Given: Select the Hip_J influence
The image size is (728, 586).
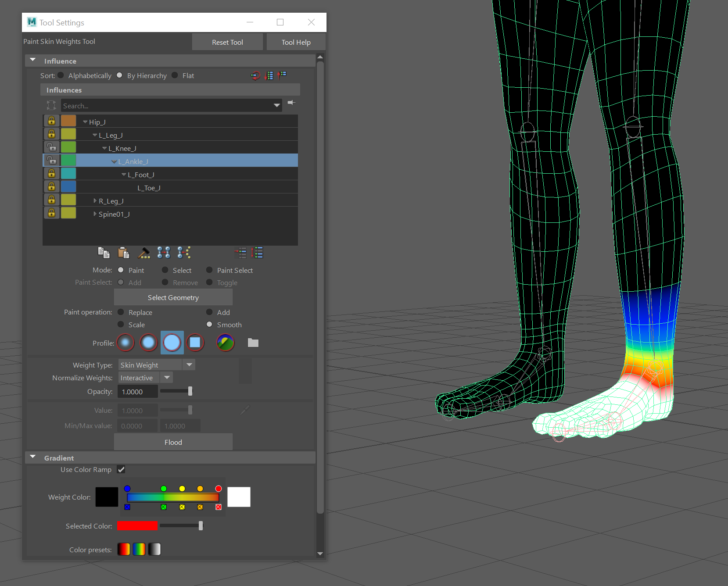Looking at the screenshot, I should click(97, 122).
